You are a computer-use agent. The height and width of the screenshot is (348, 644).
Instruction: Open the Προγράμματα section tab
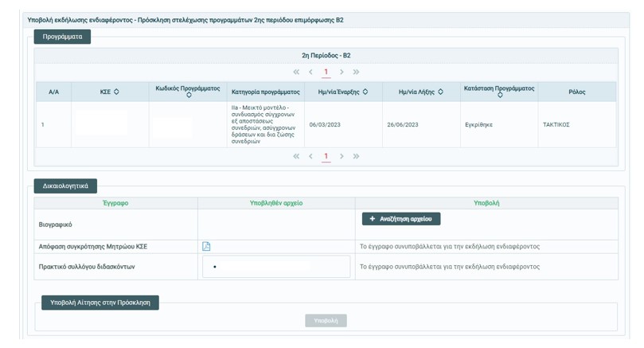click(62, 37)
